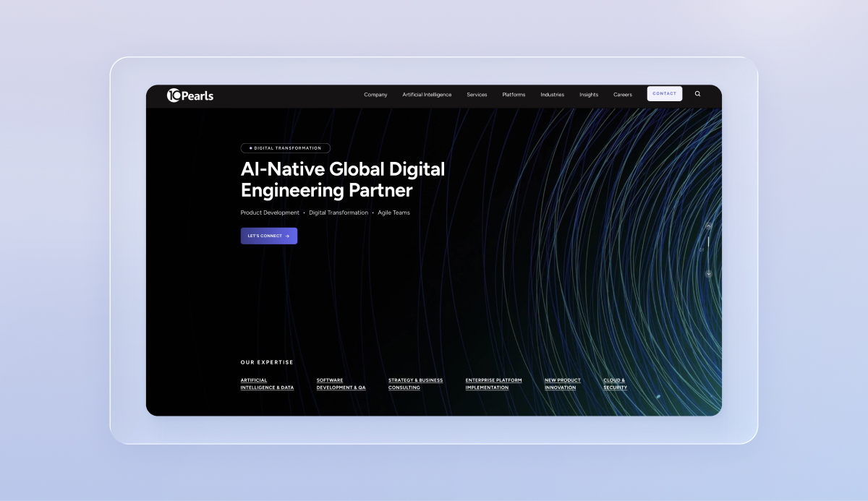Screen dimensions: 868x501
Task: Open Software Development & QA link
Action: (341, 384)
